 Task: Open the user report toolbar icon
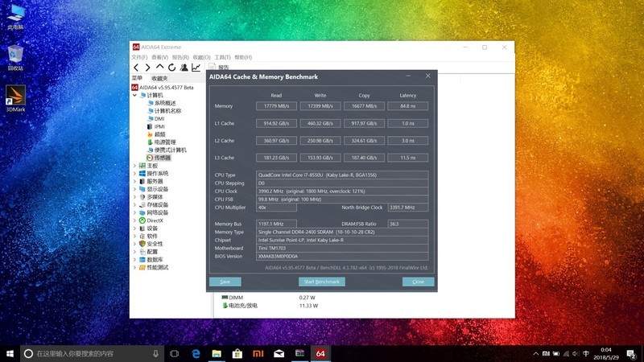tap(183, 68)
